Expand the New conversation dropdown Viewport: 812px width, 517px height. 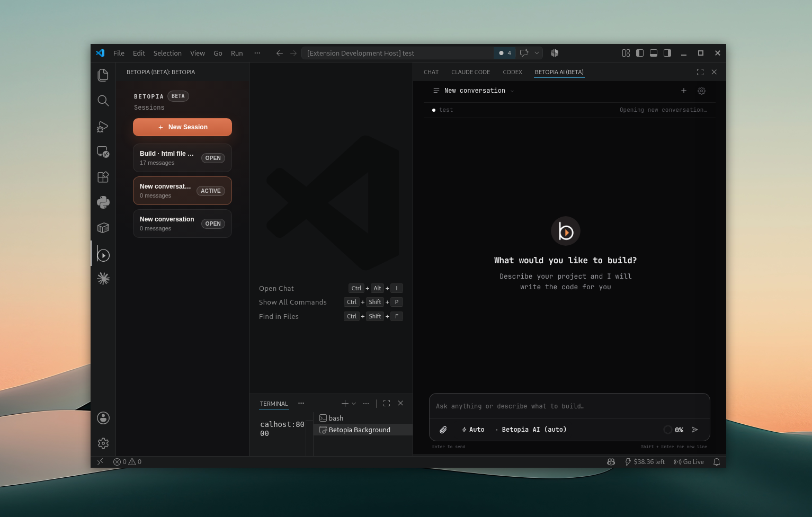pos(512,91)
